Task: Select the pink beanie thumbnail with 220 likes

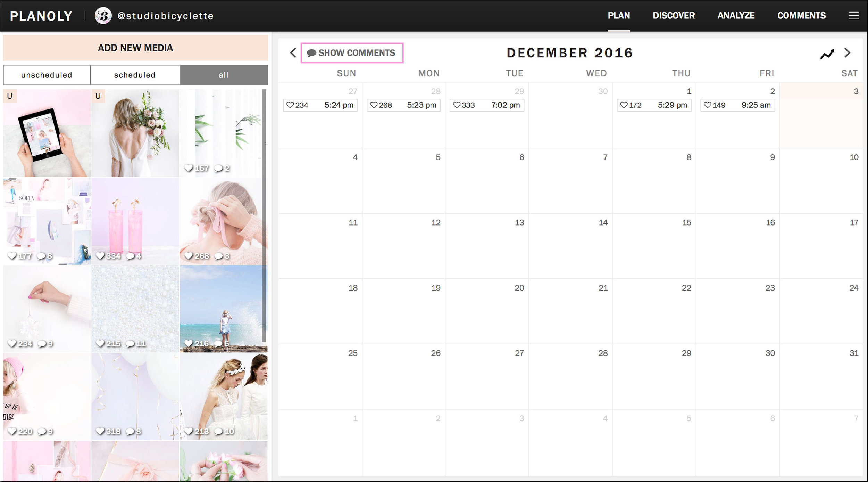Action: (x=47, y=397)
